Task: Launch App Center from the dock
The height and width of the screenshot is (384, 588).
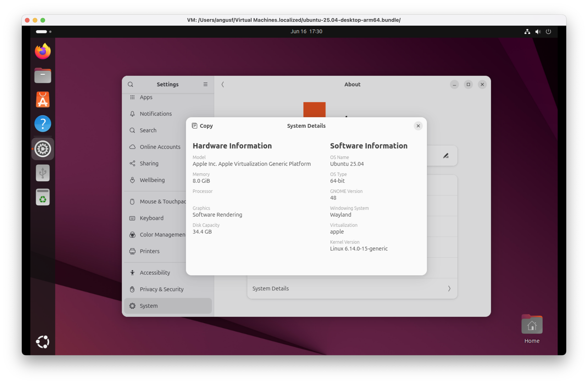Action: click(43, 99)
